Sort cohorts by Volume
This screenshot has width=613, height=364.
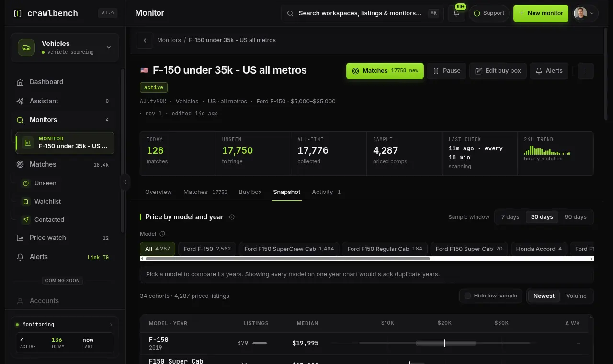pos(576,296)
